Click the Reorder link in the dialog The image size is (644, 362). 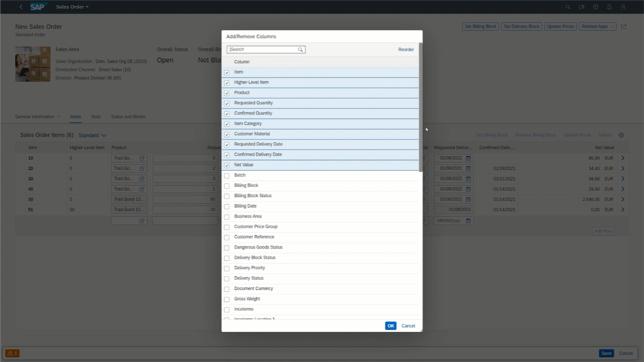tap(406, 49)
